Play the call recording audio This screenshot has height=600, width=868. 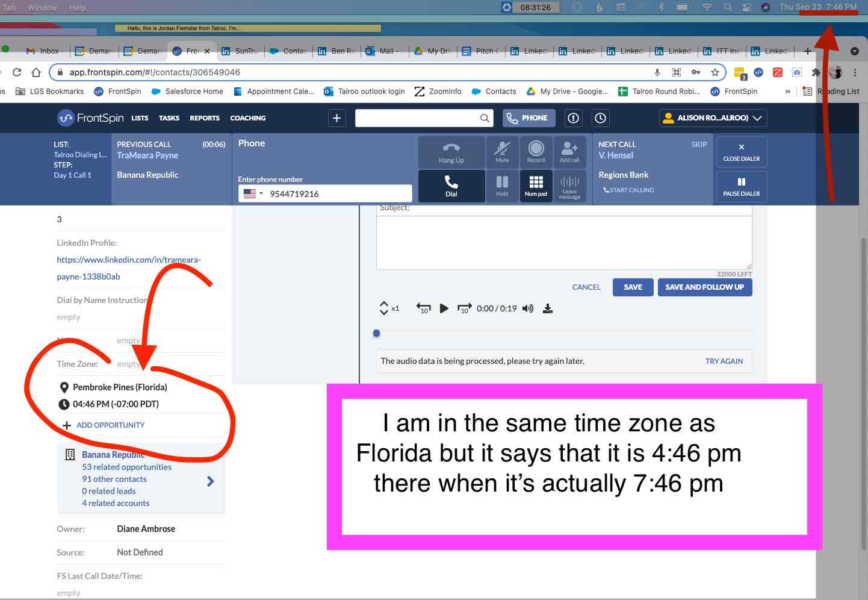(x=444, y=308)
